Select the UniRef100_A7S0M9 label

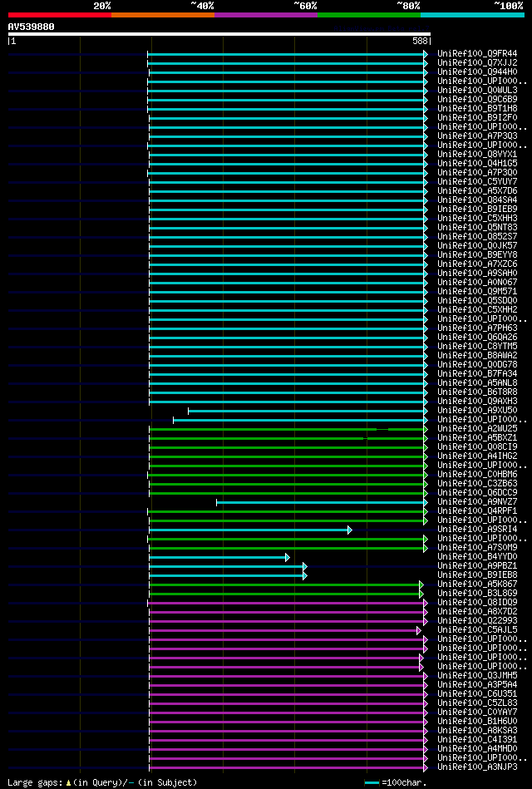pos(477,548)
